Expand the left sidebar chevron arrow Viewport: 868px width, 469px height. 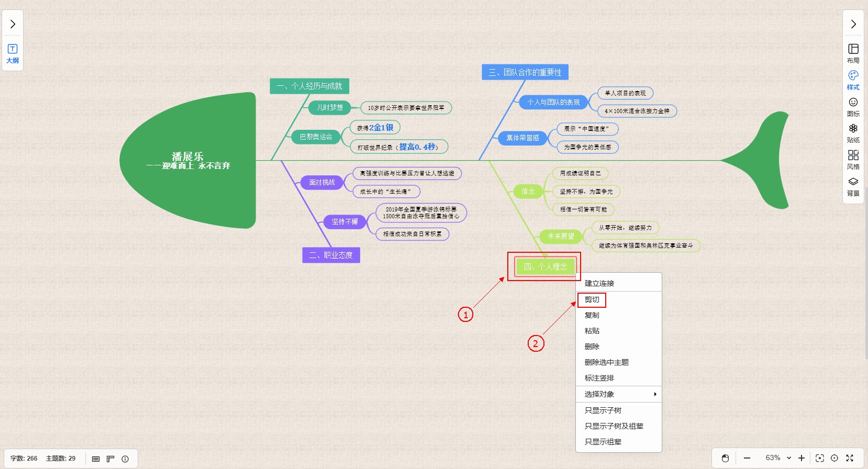(13, 24)
